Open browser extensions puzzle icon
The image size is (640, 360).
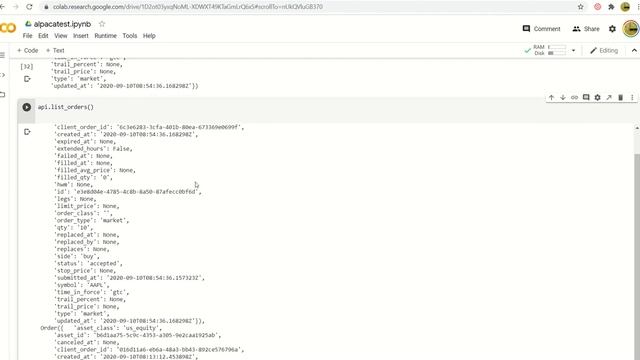pyautogui.click(x=611, y=7)
